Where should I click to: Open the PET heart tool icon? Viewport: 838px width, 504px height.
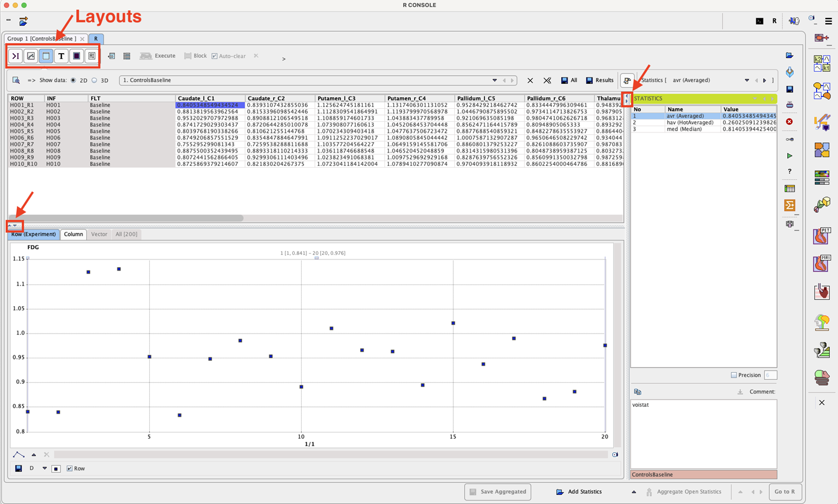(x=822, y=236)
